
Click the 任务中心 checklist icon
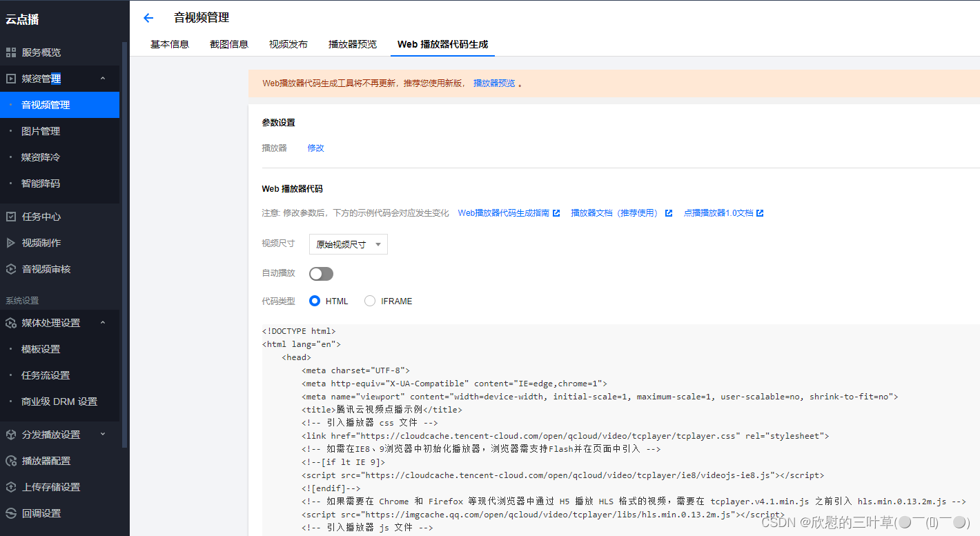[11, 217]
